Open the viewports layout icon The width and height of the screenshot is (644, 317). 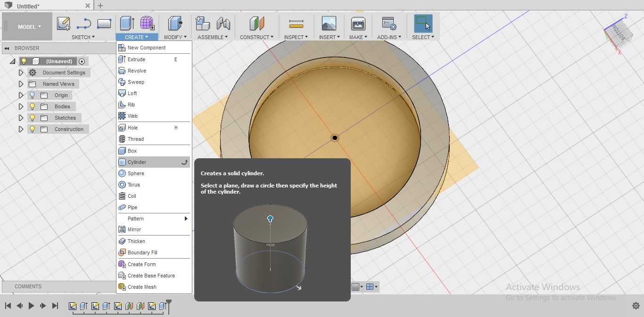372,286
